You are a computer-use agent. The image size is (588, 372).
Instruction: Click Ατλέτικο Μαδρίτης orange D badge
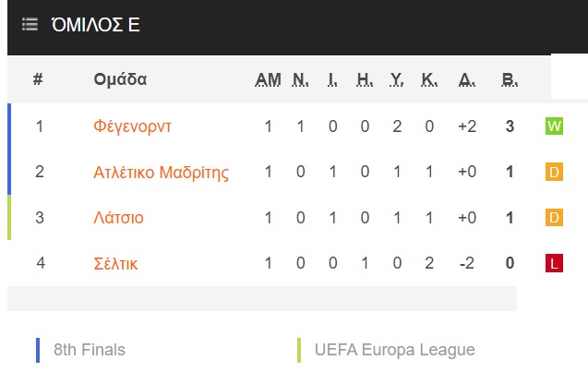[554, 172]
